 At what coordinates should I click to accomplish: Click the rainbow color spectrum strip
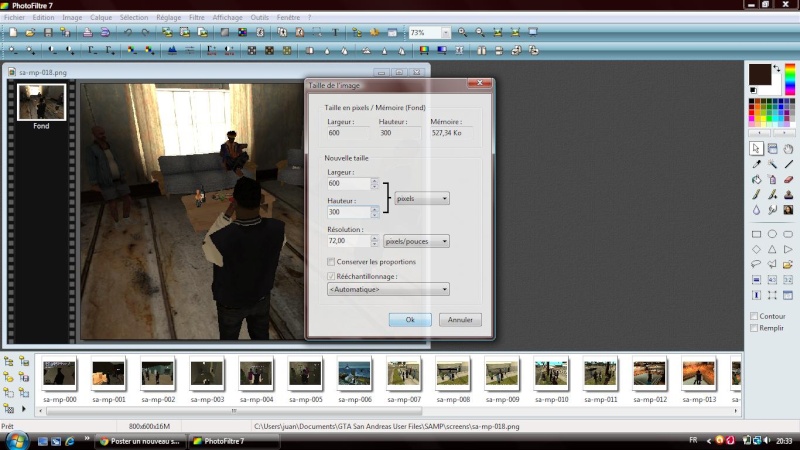pos(790,79)
